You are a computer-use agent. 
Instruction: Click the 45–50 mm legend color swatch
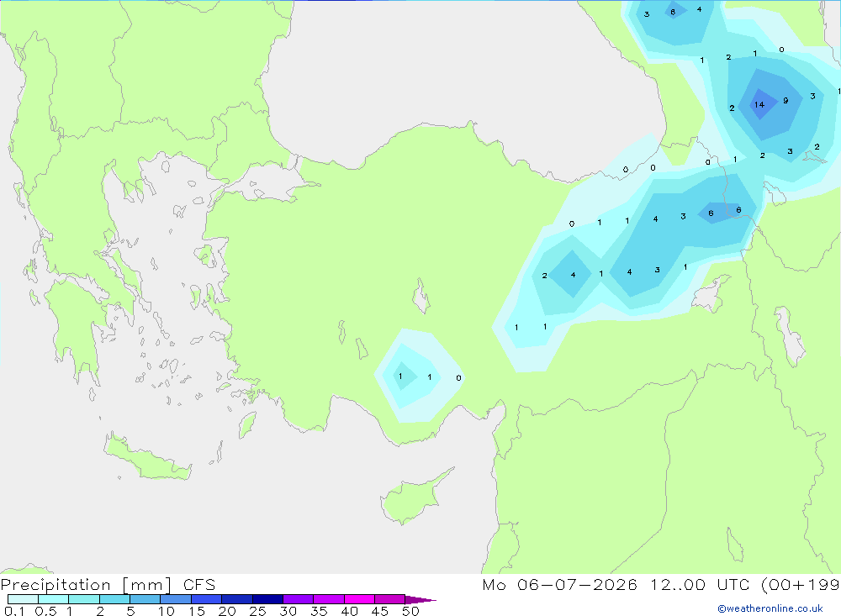coord(390,599)
